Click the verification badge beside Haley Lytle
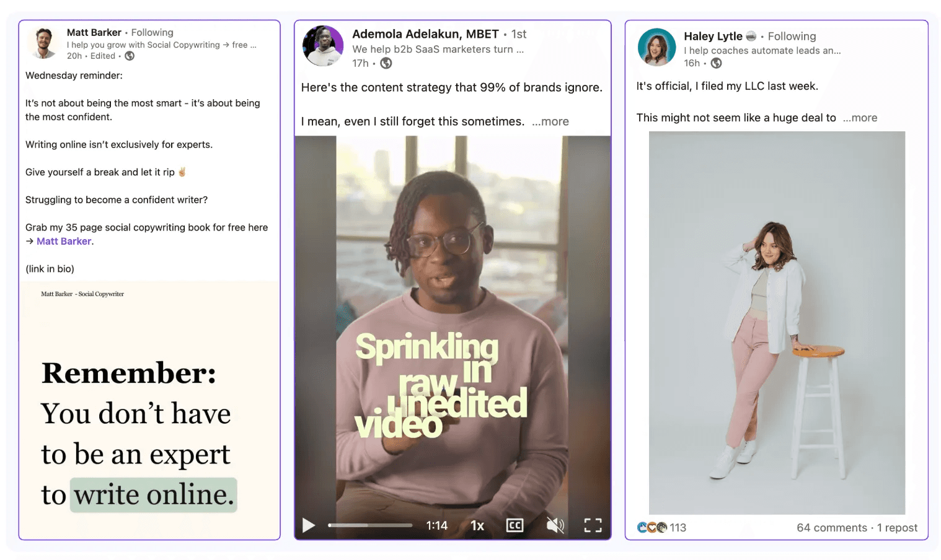 tap(751, 36)
